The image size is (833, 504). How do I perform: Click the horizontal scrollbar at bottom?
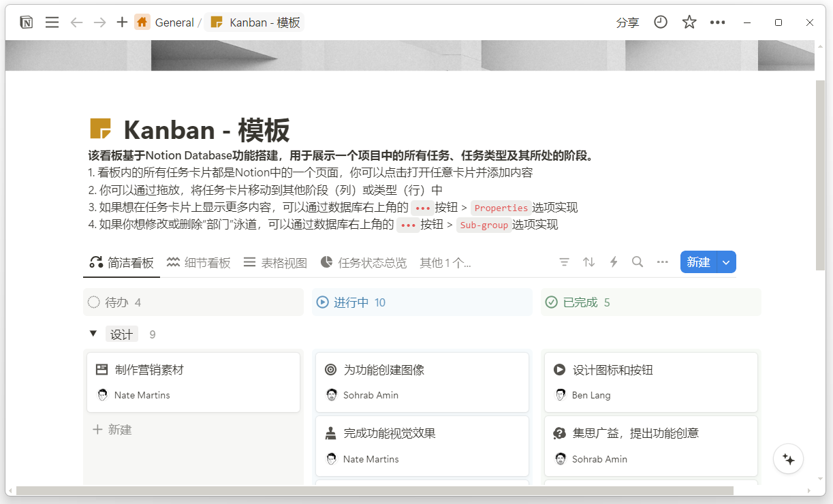pos(375,490)
